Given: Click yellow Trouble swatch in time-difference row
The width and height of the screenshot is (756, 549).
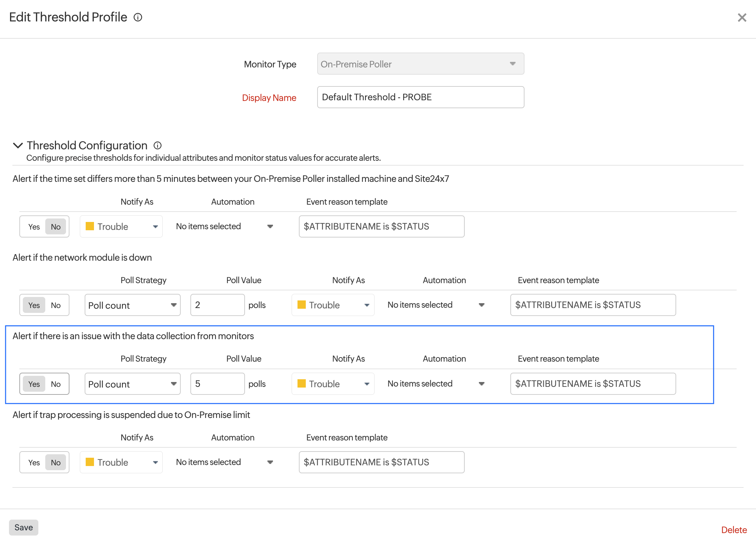Looking at the screenshot, I should [90, 226].
